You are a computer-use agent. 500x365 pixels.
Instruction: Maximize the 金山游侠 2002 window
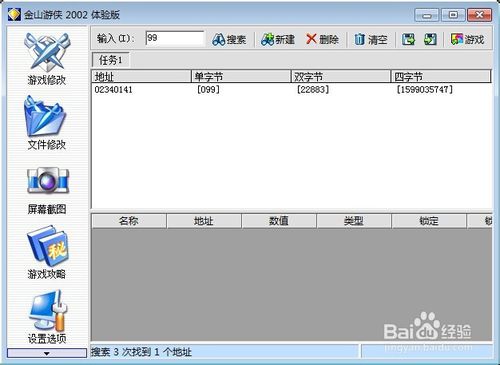[453, 15]
